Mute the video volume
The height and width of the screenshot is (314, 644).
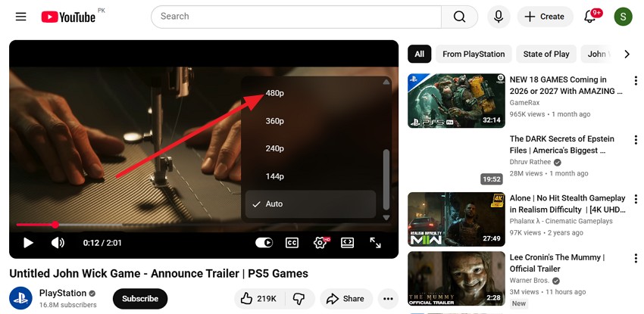point(58,243)
